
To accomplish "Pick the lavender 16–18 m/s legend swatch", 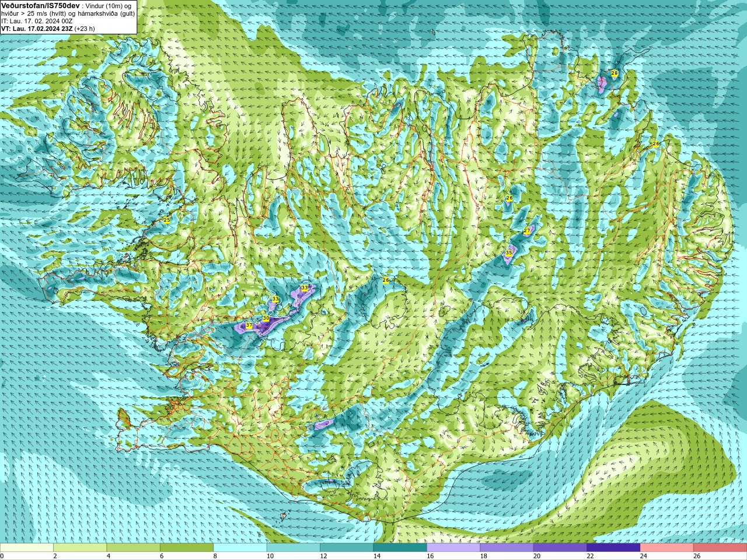I will (x=453, y=548).
